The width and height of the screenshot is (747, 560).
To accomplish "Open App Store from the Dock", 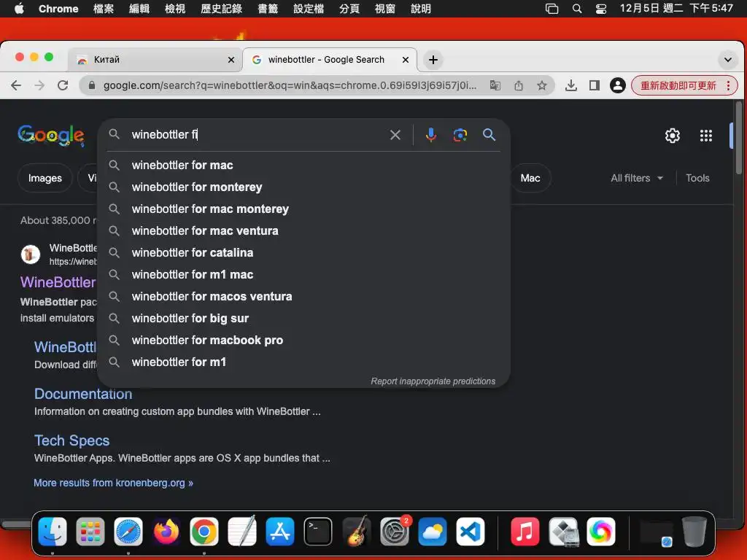I will coord(280,532).
